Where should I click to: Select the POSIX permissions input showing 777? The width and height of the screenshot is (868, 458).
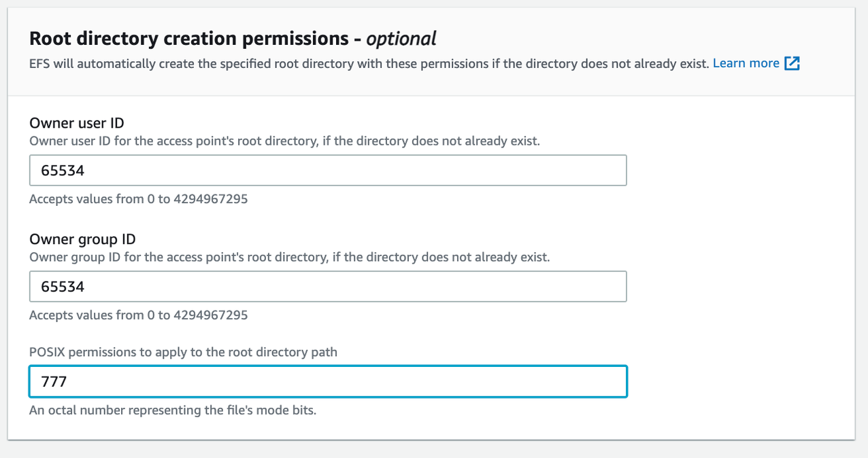[327, 381]
